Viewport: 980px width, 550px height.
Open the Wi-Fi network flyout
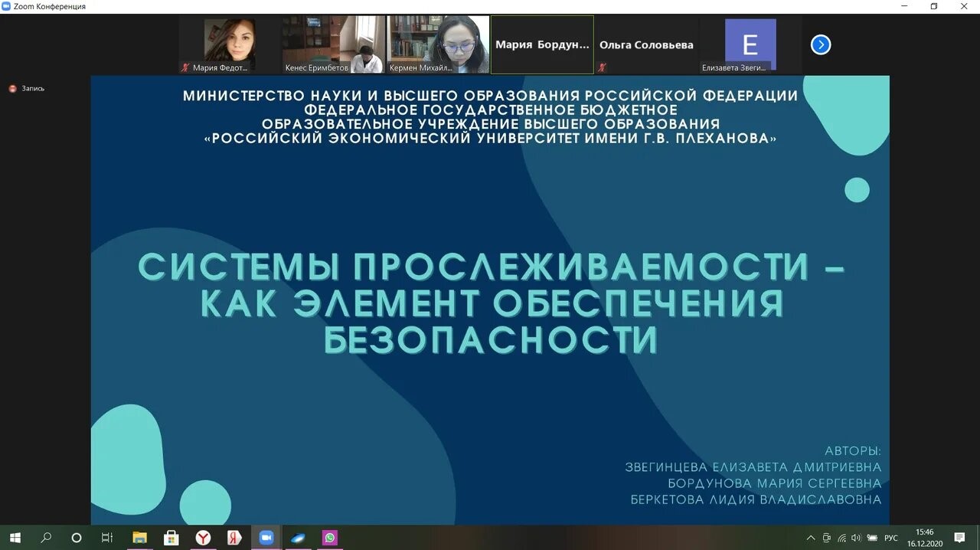pos(841,538)
